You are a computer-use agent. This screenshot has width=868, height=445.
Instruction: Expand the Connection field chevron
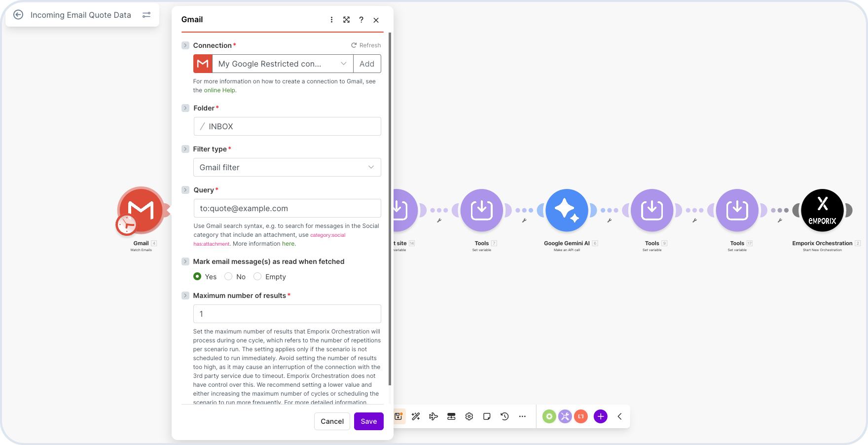[185, 45]
